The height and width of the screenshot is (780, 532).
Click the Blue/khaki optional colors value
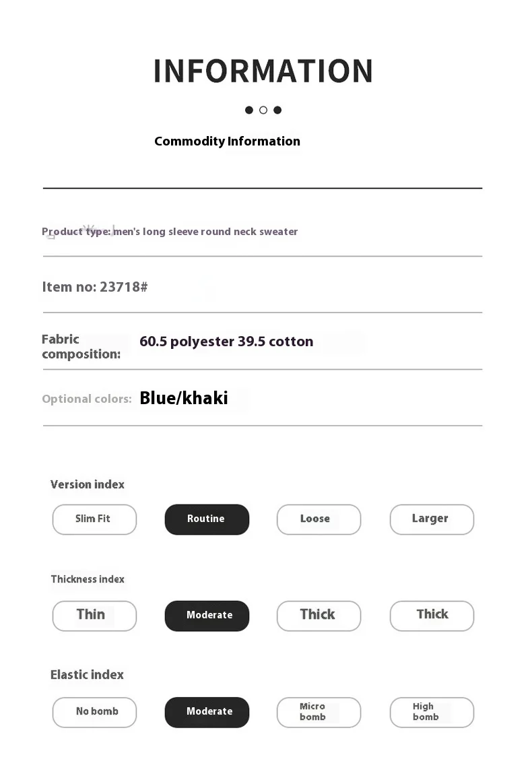pyautogui.click(x=184, y=398)
